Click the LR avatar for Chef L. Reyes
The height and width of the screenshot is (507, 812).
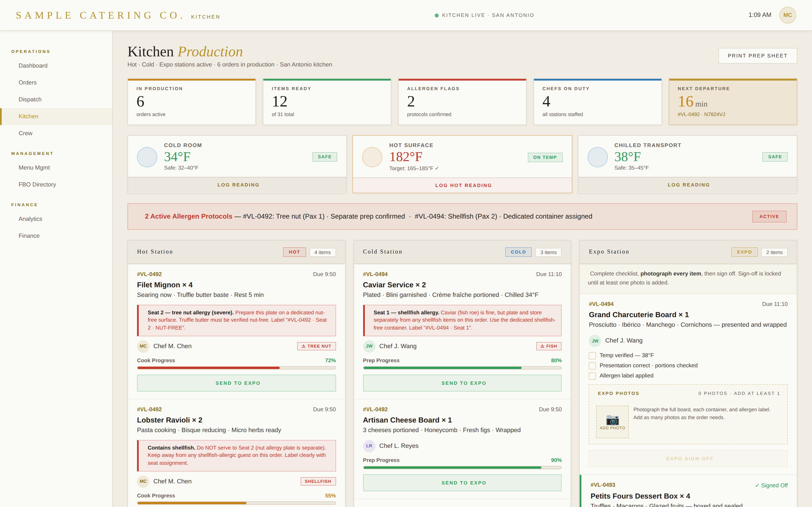pos(369,446)
